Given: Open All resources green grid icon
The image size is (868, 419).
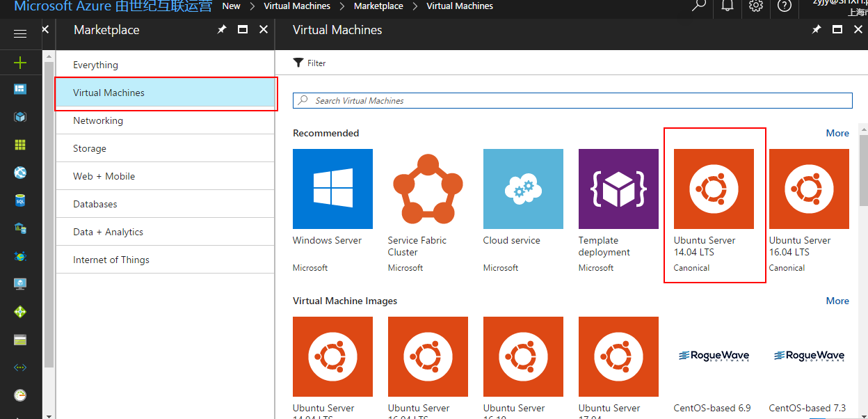Looking at the screenshot, I should pyautogui.click(x=20, y=145).
